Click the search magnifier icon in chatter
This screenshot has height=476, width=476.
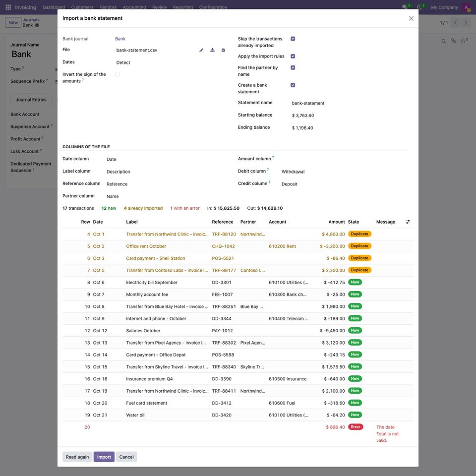point(444,41)
